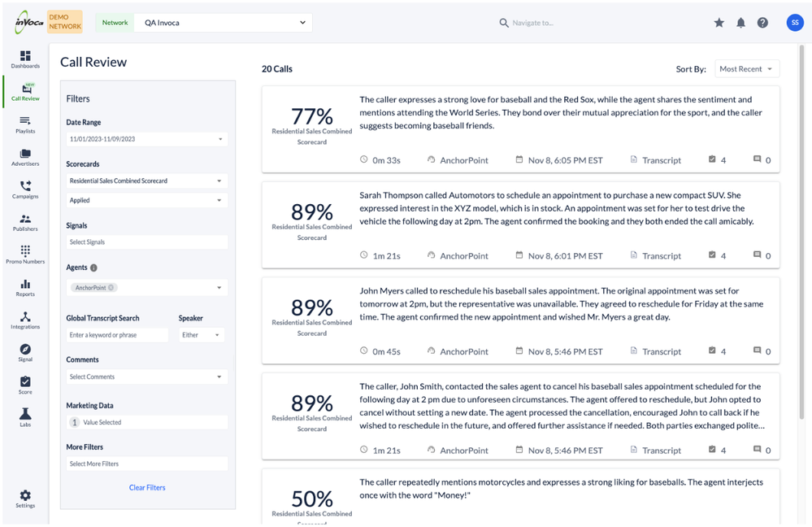Screen dimensions: 812x527
Task: Click the Clear Filters link
Action: point(147,488)
